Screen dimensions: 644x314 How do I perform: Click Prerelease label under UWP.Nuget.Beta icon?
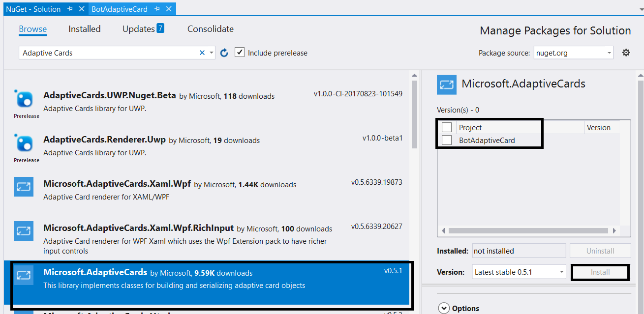point(27,116)
